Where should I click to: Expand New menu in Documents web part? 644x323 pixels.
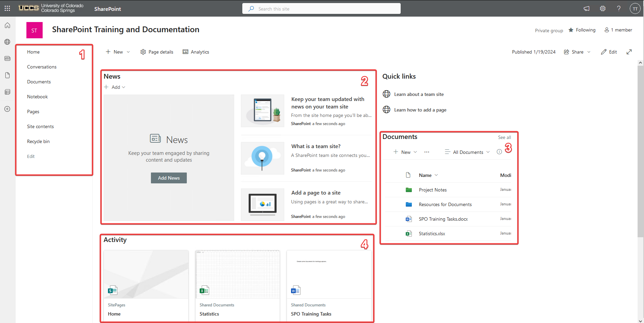point(405,152)
